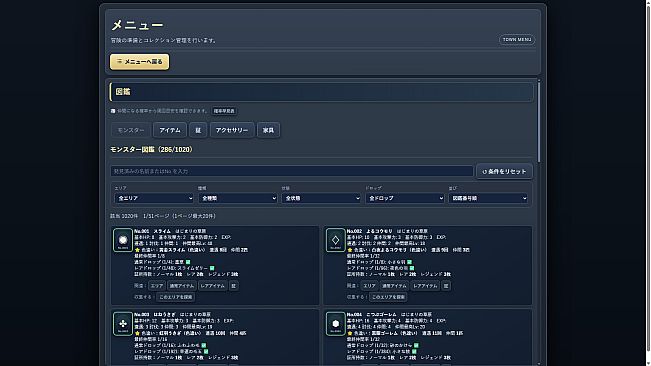
Task: Click the No.001 スライム monster icon
Action: (123, 240)
